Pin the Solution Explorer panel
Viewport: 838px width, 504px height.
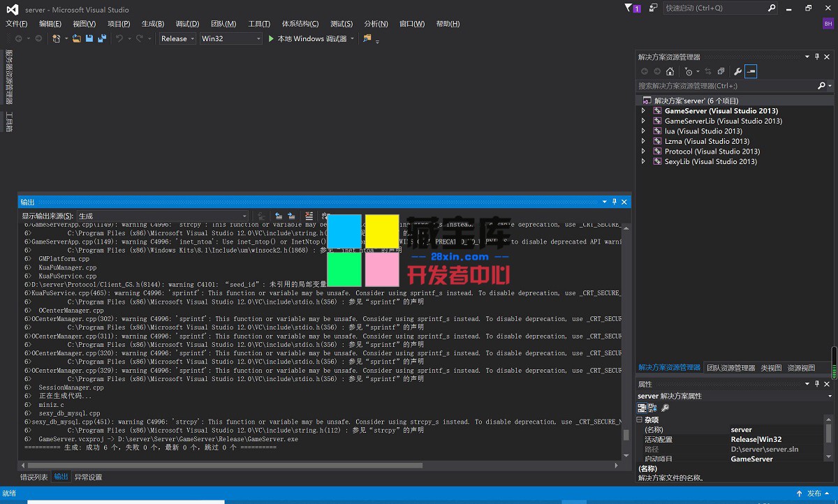click(818, 57)
